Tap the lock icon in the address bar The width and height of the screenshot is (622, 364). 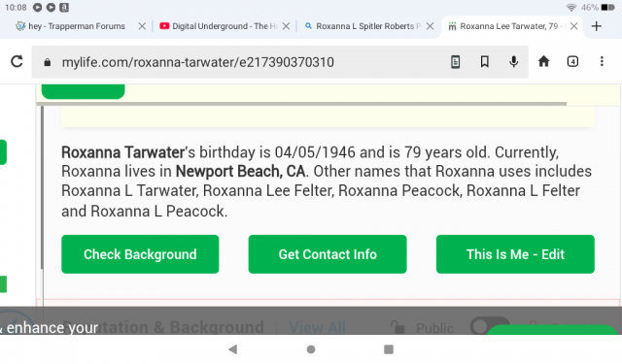tap(48, 62)
